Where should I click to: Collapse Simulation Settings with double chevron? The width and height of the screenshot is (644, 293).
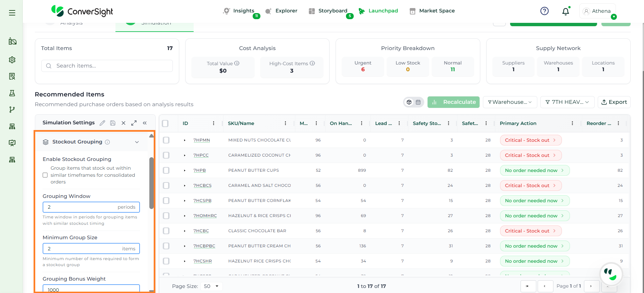click(145, 123)
